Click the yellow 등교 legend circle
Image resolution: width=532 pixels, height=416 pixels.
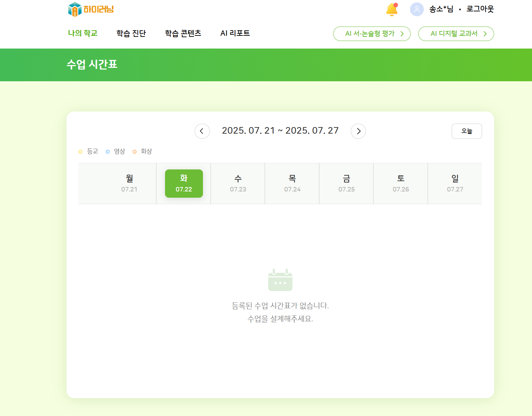(x=81, y=152)
